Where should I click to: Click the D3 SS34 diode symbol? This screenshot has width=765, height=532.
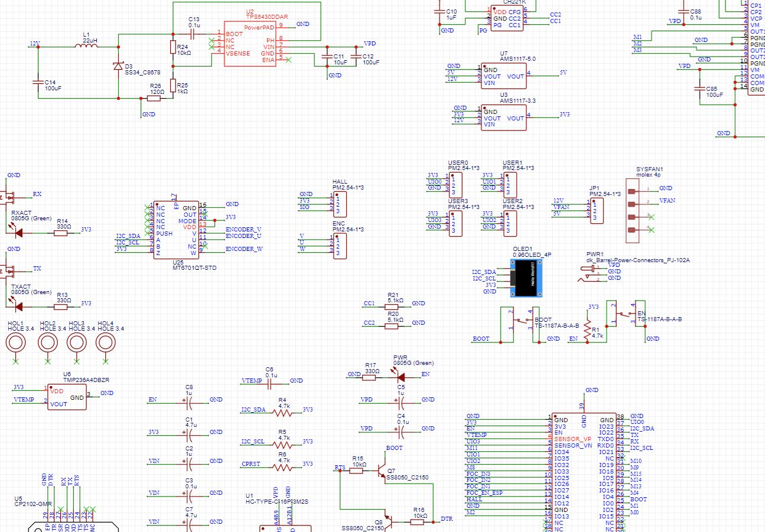(x=119, y=67)
